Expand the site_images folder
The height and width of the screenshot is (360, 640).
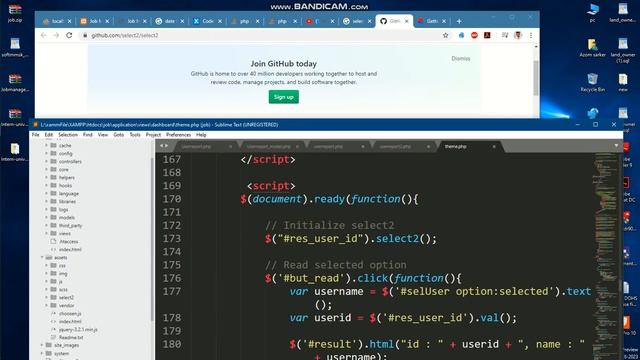[42, 345]
